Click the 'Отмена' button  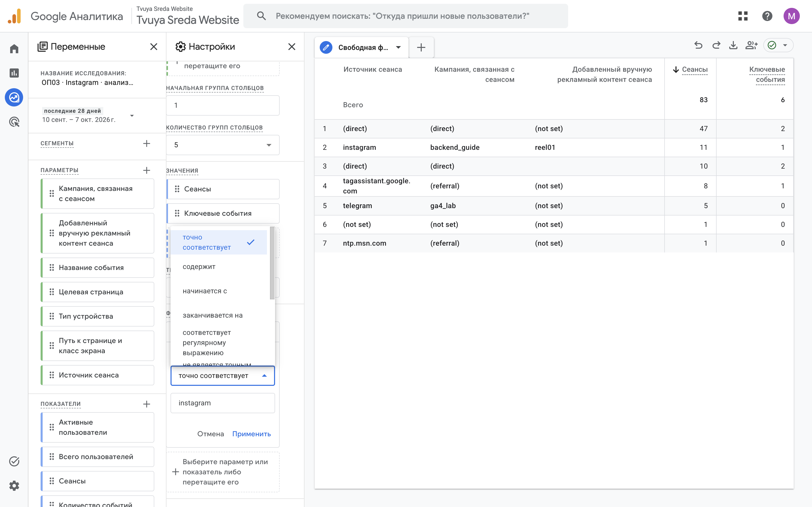210,434
